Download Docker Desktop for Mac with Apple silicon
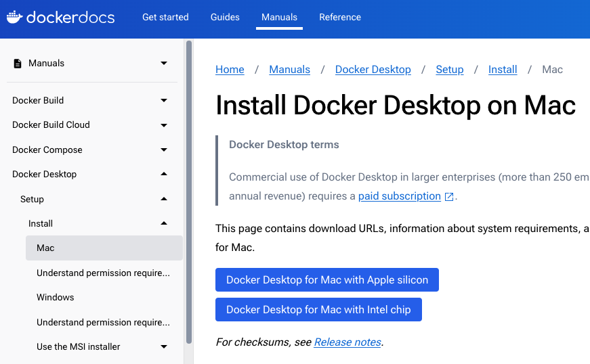The height and width of the screenshot is (364, 590). coord(327,280)
